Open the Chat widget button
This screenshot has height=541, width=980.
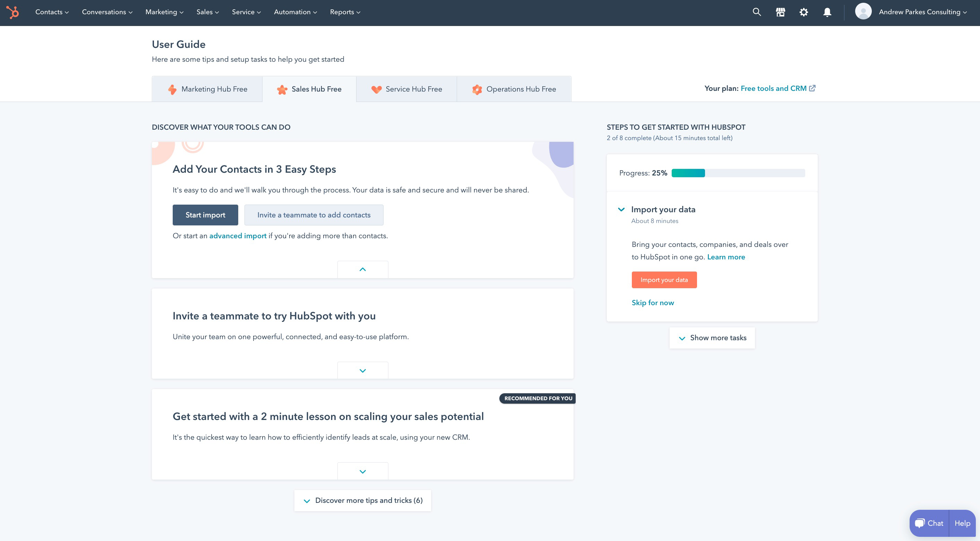(x=929, y=523)
